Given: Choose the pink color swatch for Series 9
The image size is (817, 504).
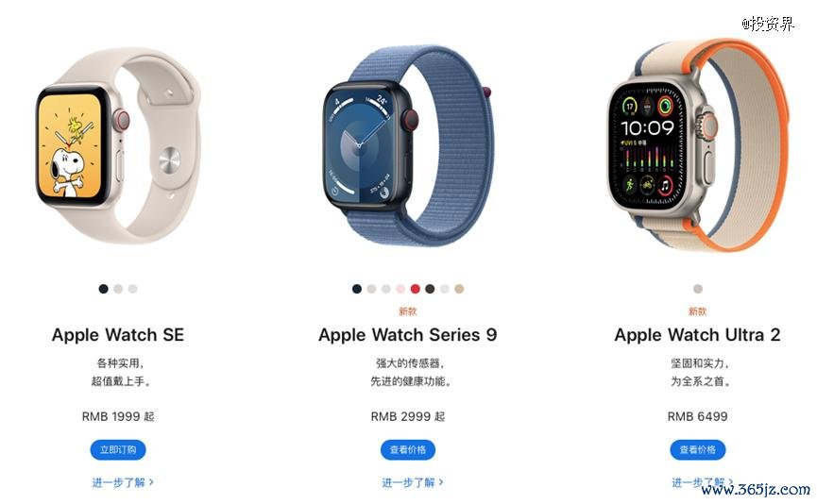Looking at the screenshot, I should pyautogui.click(x=400, y=289).
